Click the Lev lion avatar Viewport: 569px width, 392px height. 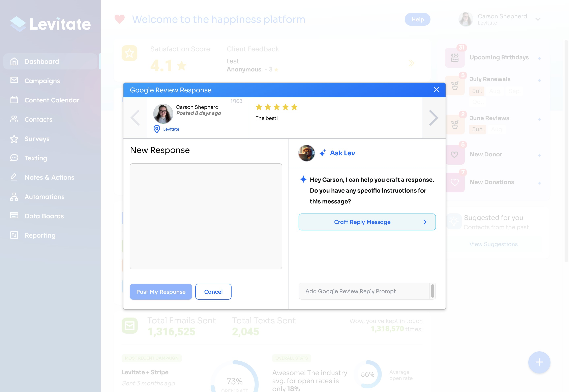(x=306, y=153)
